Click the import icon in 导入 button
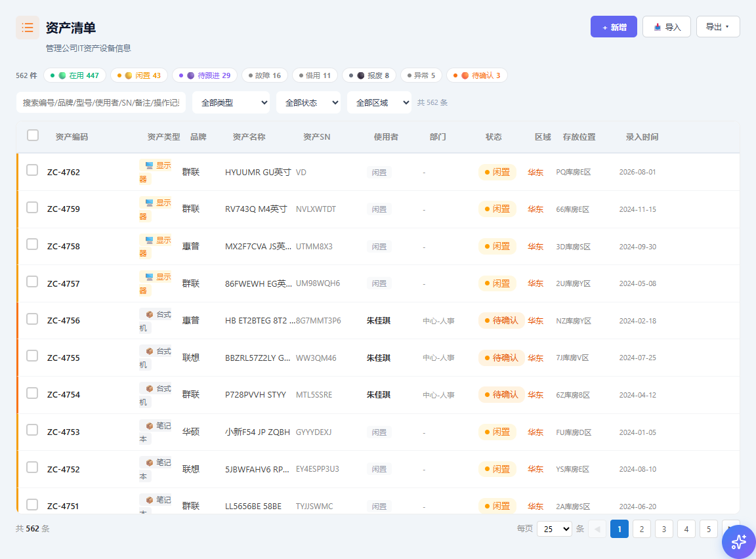The image size is (756, 559). 657,27
